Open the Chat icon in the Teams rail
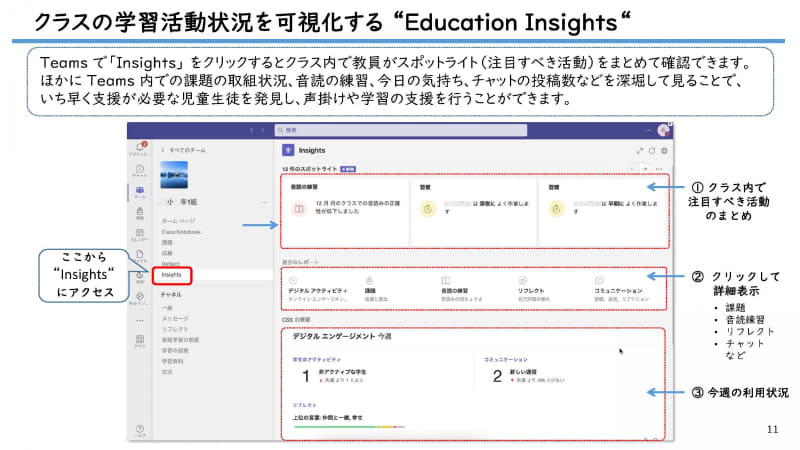Image resolution: width=800 pixels, height=450 pixels. [x=140, y=169]
